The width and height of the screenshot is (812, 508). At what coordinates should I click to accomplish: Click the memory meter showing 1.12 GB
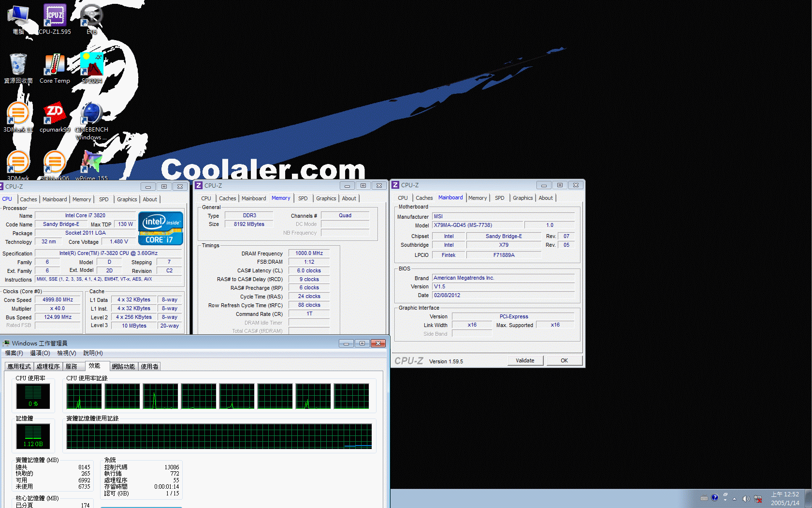[33, 436]
